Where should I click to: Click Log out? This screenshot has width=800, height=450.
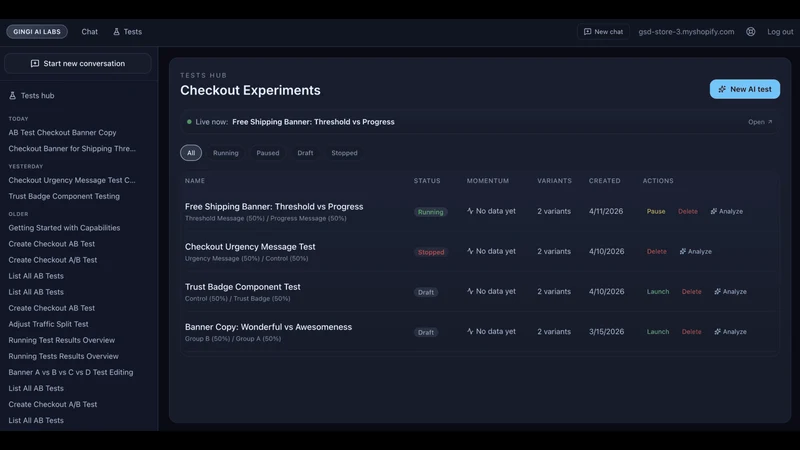click(780, 32)
